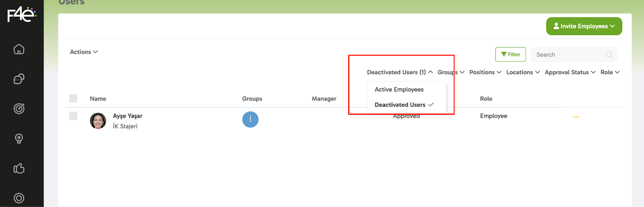
Task: Click into the Search input field
Action: (x=568, y=55)
